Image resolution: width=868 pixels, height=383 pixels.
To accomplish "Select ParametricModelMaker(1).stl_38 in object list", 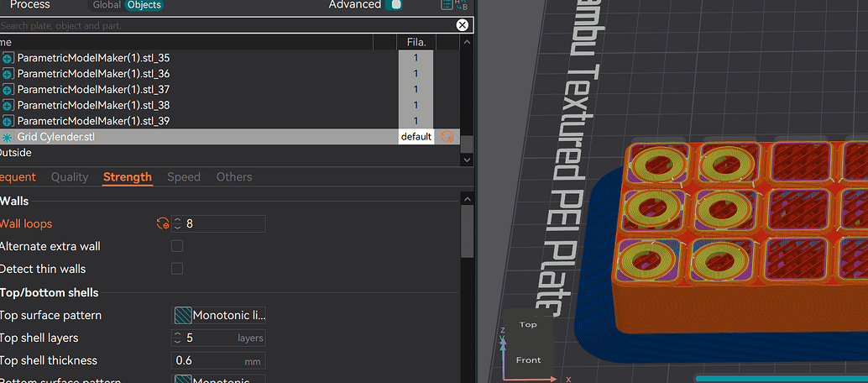I will (x=93, y=105).
